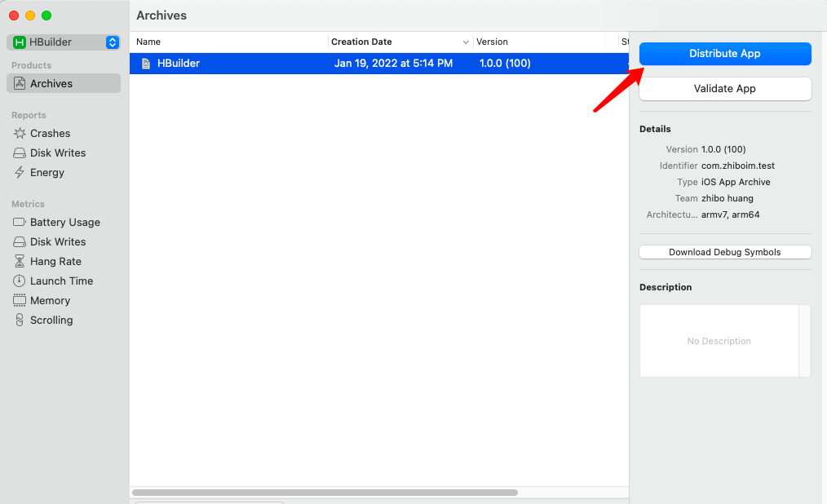Image resolution: width=827 pixels, height=504 pixels.
Task: Click the Hang Rate hourglass icon
Action: coord(20,261)
